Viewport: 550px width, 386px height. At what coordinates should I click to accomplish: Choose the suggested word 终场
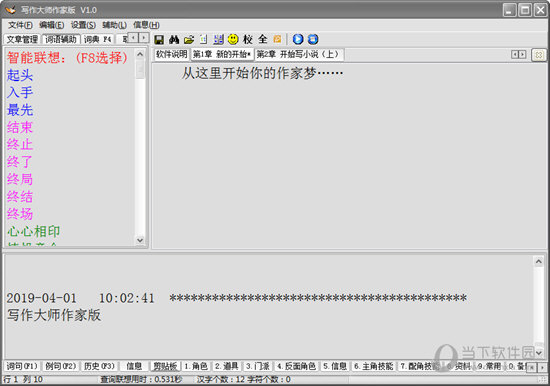20,214
